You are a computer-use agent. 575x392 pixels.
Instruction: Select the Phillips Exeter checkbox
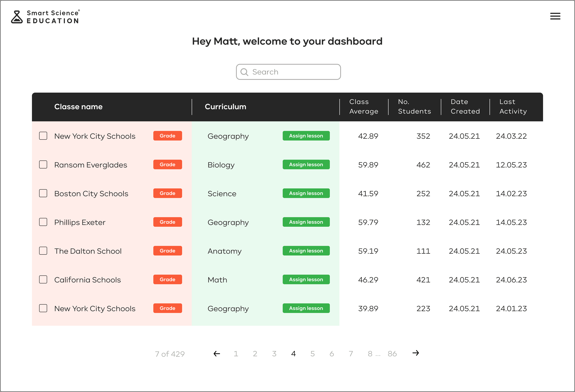(43, 222)
